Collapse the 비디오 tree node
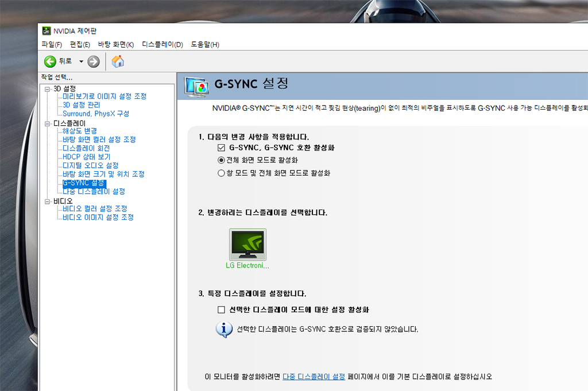The width and height of the screenshot is (588, 391). tap(47, 202)
